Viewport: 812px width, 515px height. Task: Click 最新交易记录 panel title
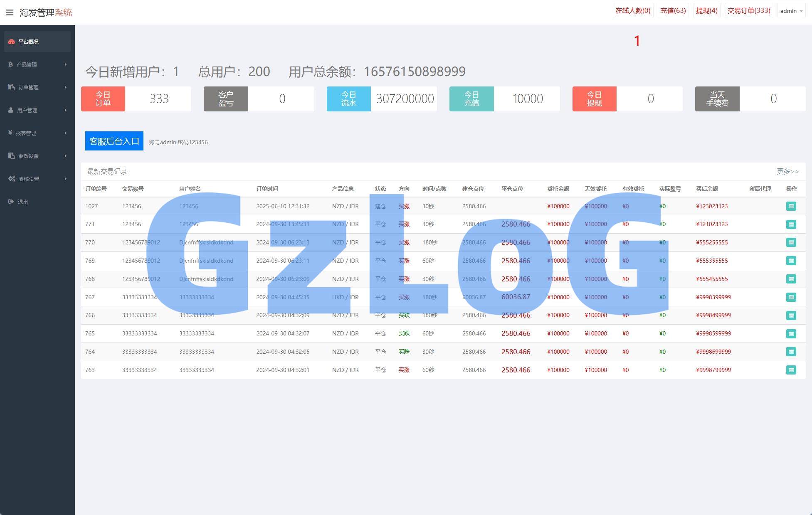107,171
